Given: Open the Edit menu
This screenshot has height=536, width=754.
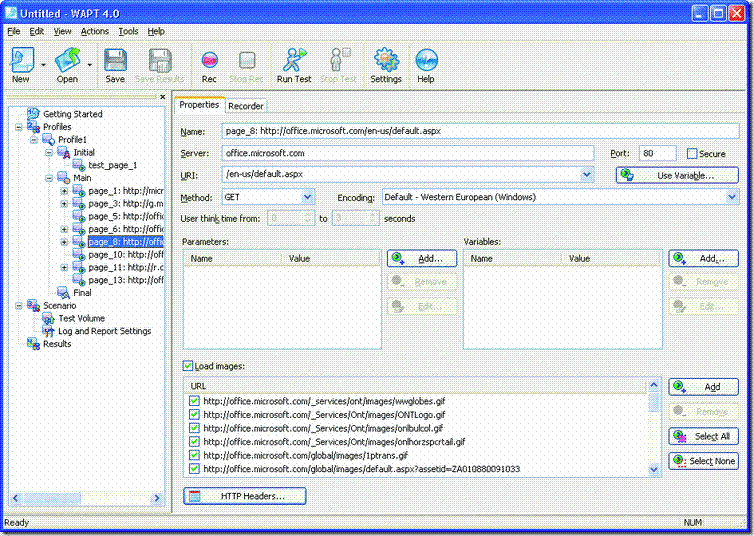Looking at the screenshot, I should coord(37,31).
